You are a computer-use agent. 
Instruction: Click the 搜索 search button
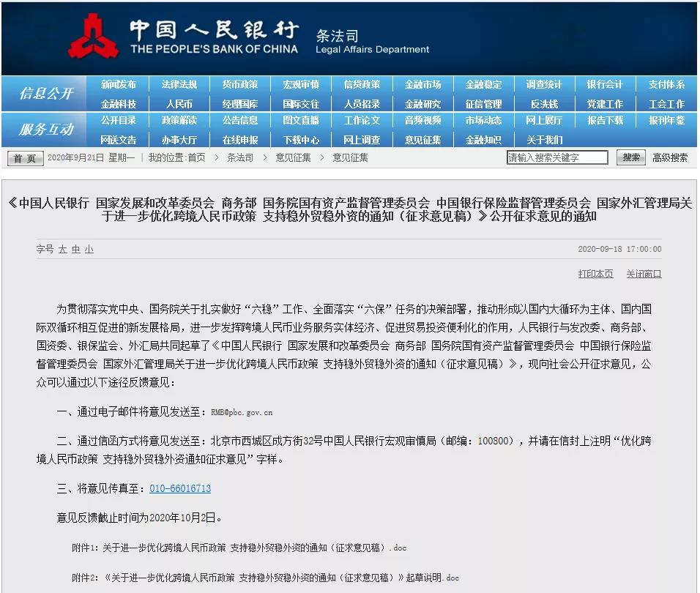630,157
